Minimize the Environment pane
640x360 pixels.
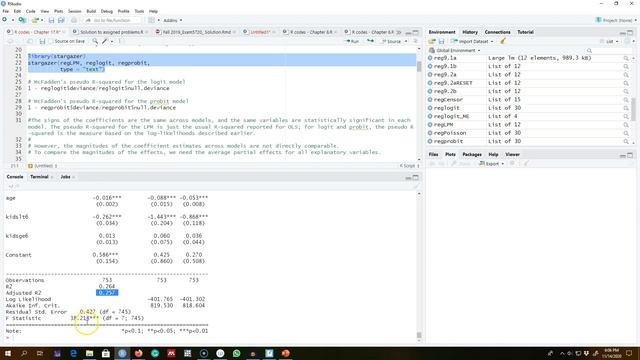click(623, 32)
